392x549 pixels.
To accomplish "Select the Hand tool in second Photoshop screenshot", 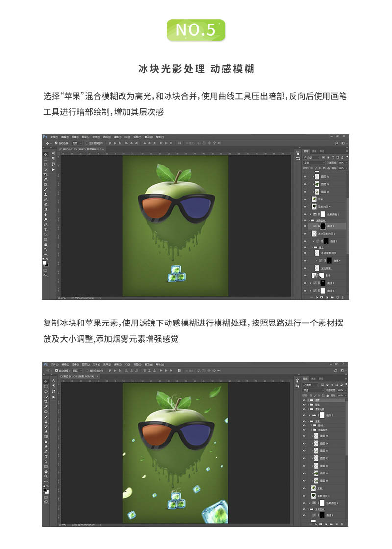I will pyautogui.click(x=46, y=472).
